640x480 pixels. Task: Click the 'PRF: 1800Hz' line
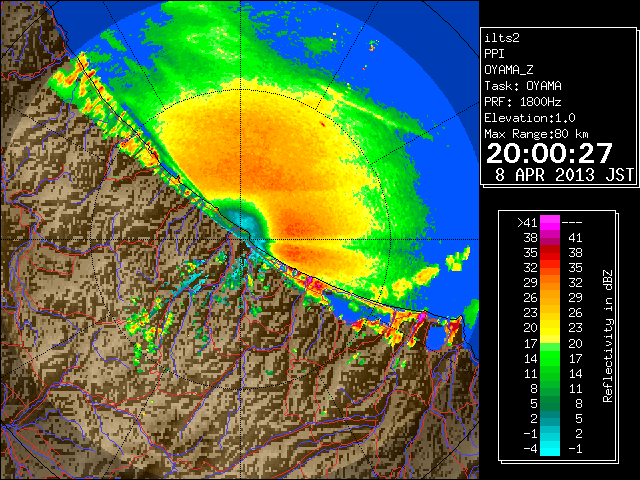523,102
